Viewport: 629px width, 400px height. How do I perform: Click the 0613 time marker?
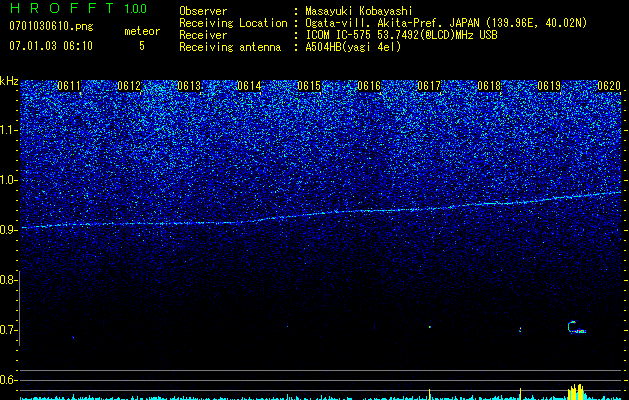(x=189, y=86)
